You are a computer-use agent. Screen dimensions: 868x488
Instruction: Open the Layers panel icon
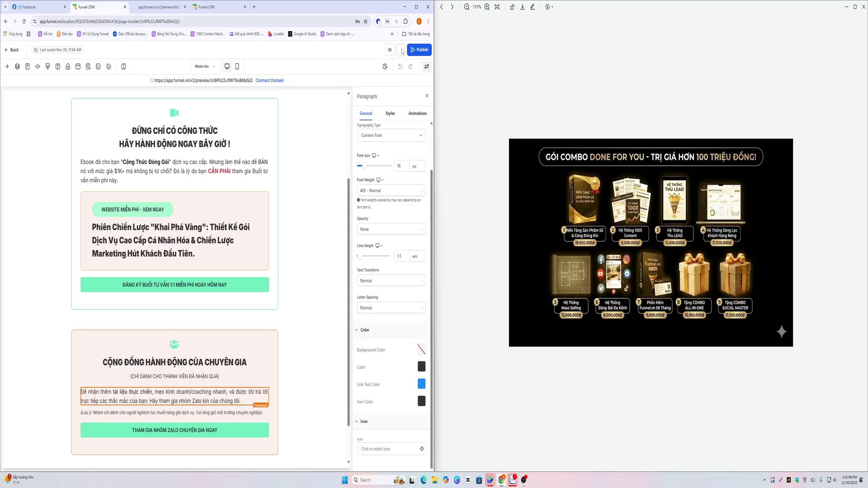17,66
